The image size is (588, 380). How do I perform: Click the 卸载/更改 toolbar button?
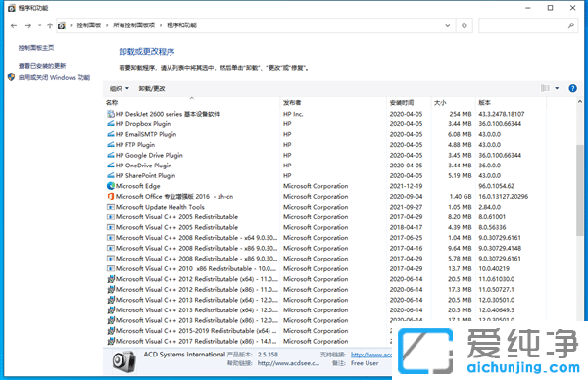(152, 89)
